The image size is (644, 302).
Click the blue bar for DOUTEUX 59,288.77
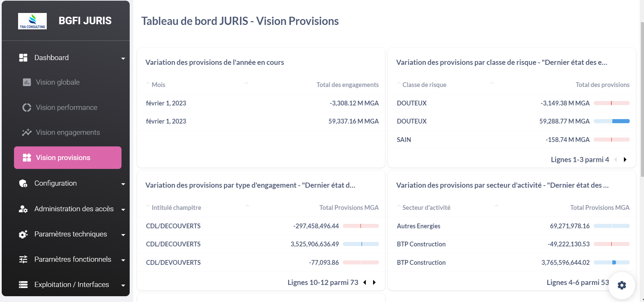[x=620, y=121]
